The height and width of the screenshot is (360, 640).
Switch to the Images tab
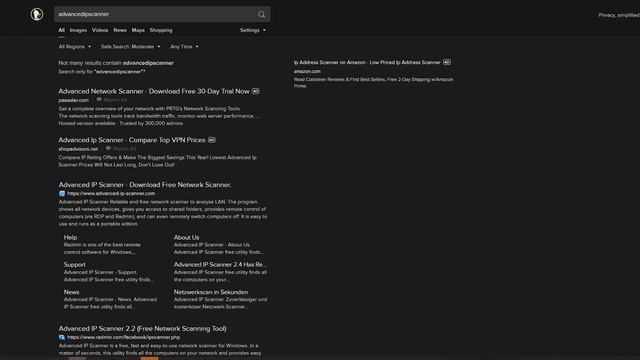tap(78, 30)
